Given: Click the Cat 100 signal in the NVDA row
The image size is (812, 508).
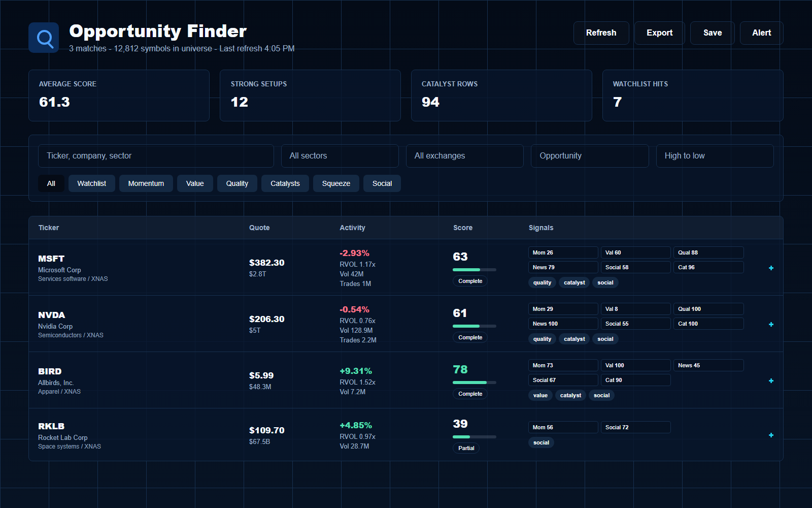Looking at the screenshot, I should (x=708, y=324).
